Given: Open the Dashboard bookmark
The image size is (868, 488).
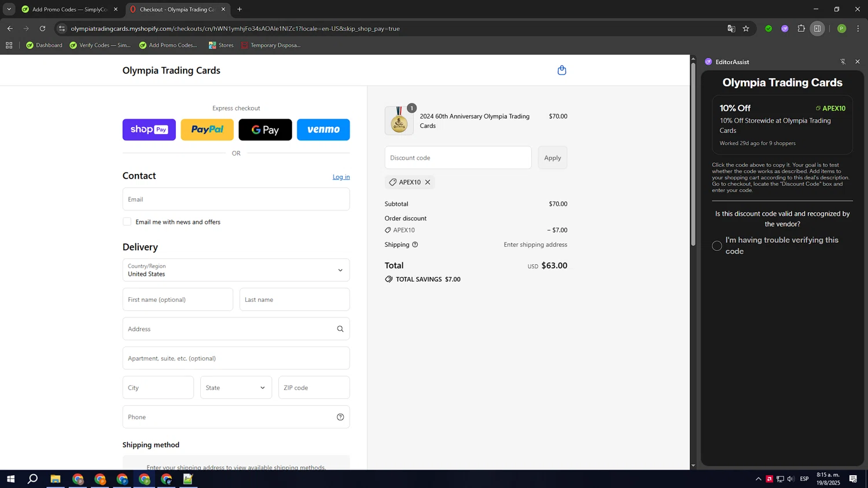Looking at the screenshot, I should 44,45.
